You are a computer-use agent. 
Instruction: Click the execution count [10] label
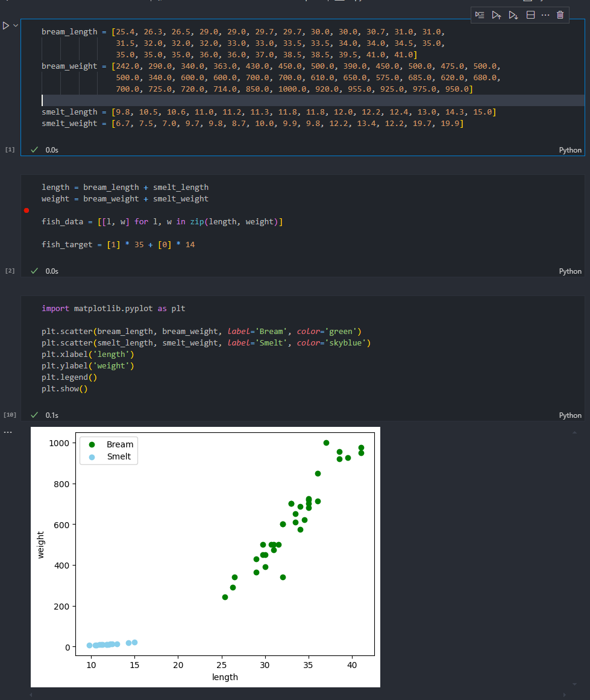tap(10, 415)
